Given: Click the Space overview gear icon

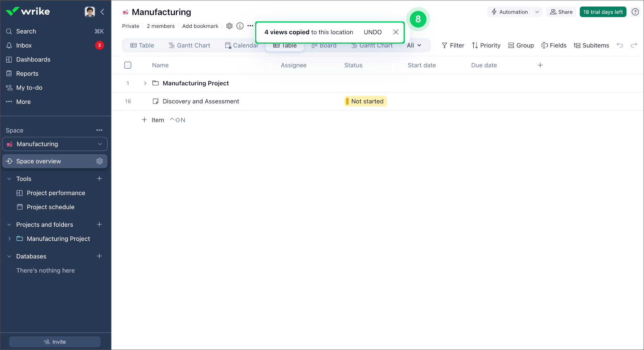Looking at the screenshot, I should point(99,161).
